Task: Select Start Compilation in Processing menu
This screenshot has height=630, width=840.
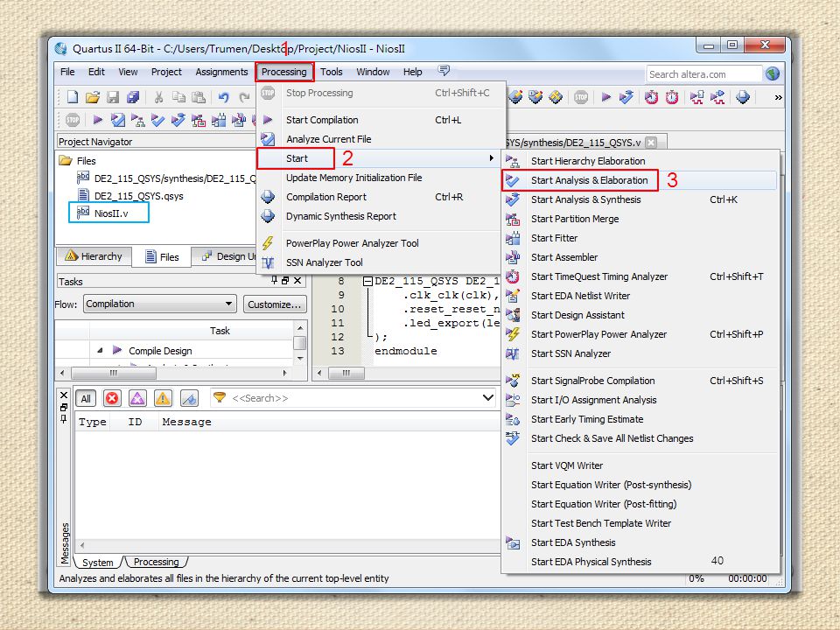Action: 381,120
